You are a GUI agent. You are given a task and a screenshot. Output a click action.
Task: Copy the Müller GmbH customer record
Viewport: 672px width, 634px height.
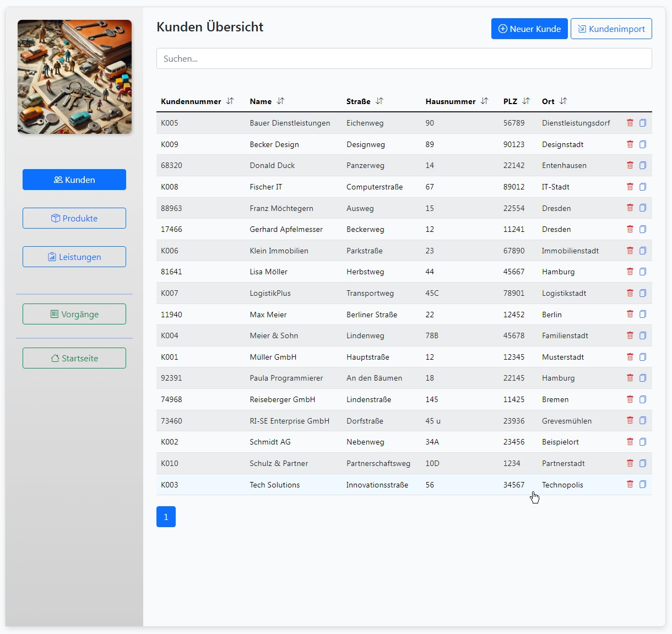pos(642,357)
